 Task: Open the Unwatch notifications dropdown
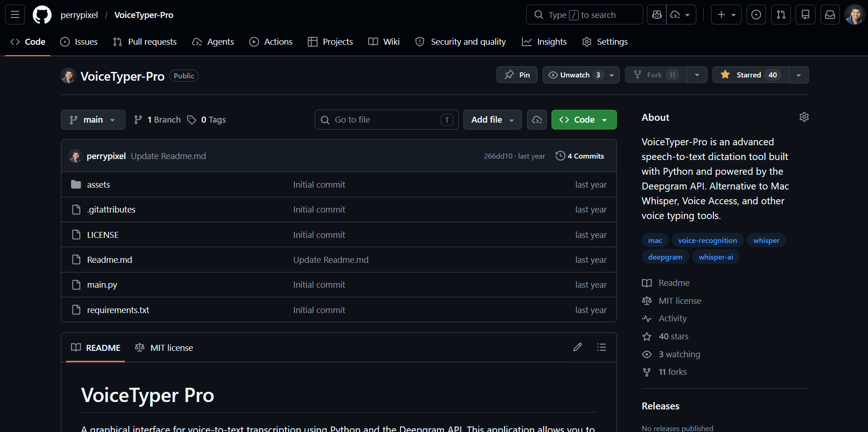(x=581, y=75)
